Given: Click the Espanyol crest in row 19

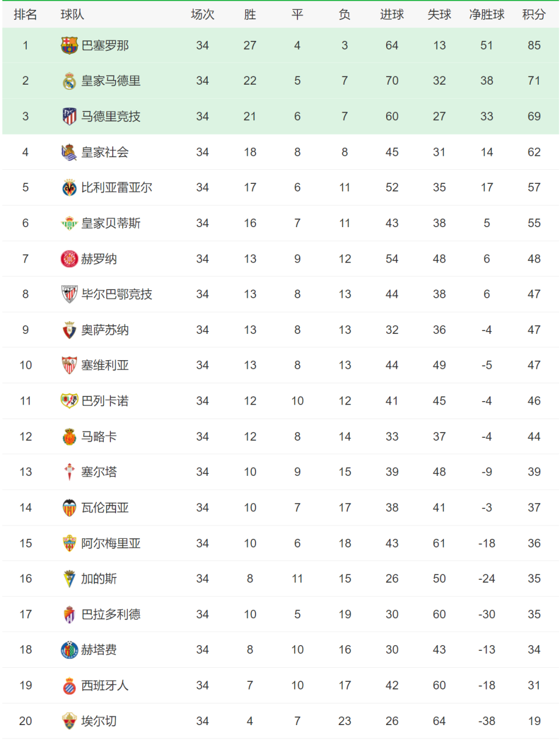Looking at the screenshot, I should coord(69,685).
